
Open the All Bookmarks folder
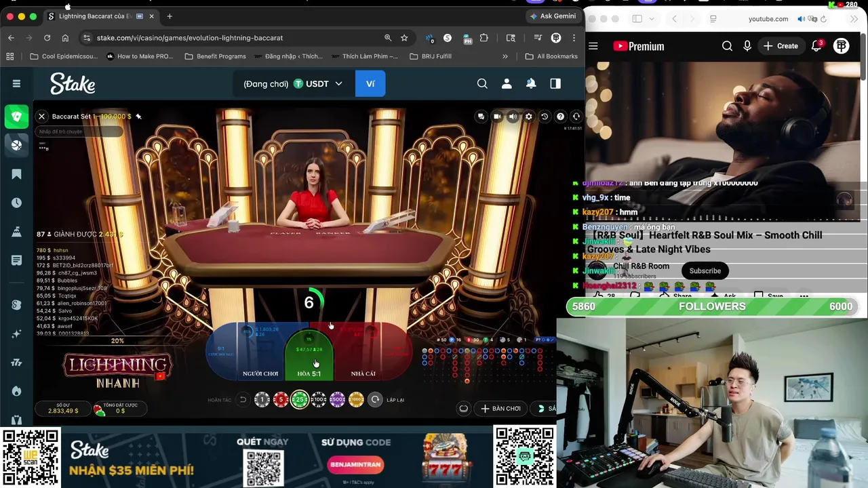pos(551,56)
